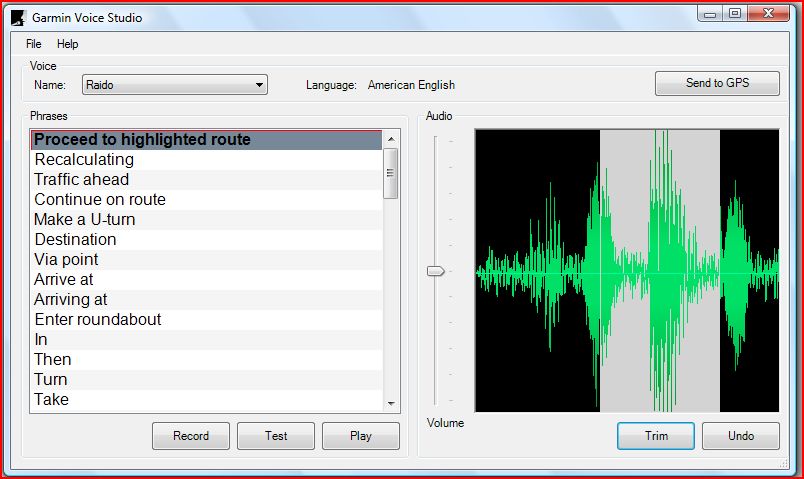
Task: Select the 'Recalculating' phrase
Action: pos(206,159)
